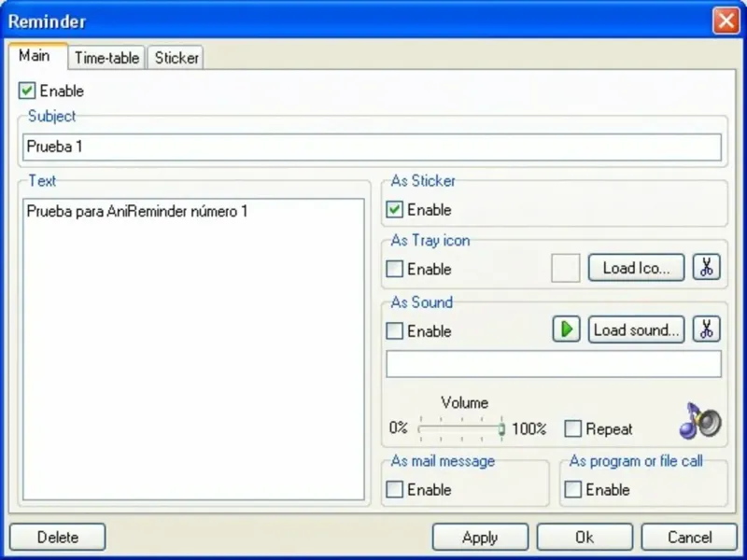Apply the reminder changes
The width and height of the screenshot is (747, 560).
480,538
